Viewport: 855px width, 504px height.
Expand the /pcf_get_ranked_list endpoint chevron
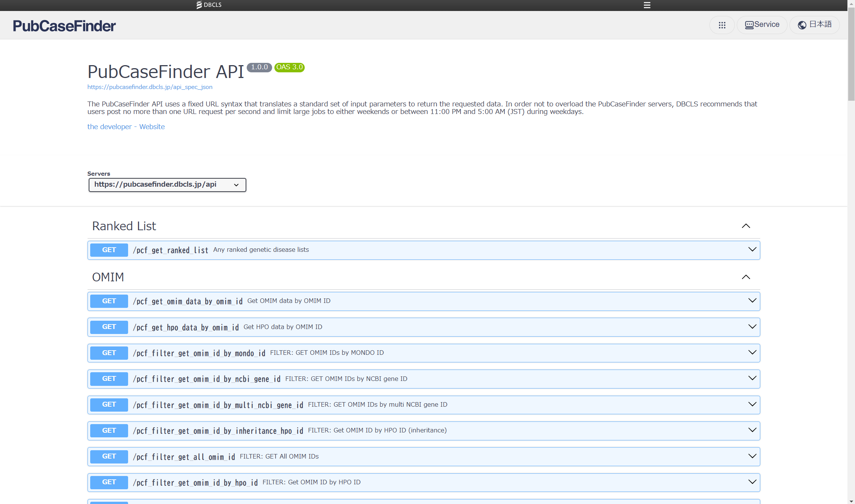(752, 250)
